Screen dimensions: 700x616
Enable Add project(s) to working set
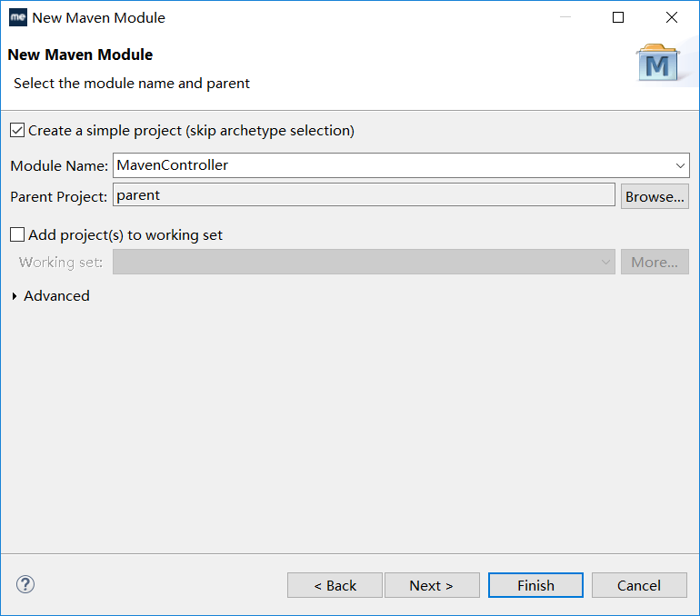pos(17,234)
